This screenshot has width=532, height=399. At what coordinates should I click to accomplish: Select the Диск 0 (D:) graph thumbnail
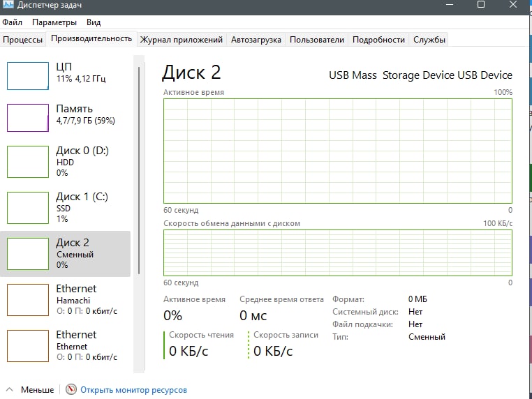[28, 162]
